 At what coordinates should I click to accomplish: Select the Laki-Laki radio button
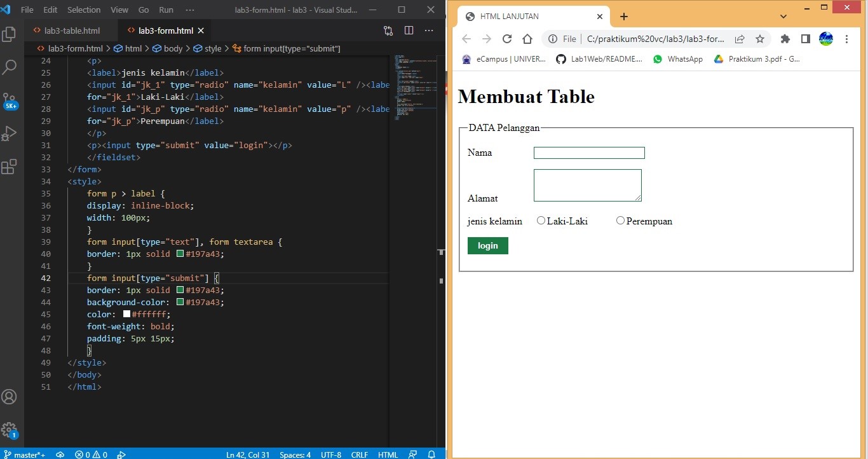[541, 221]
